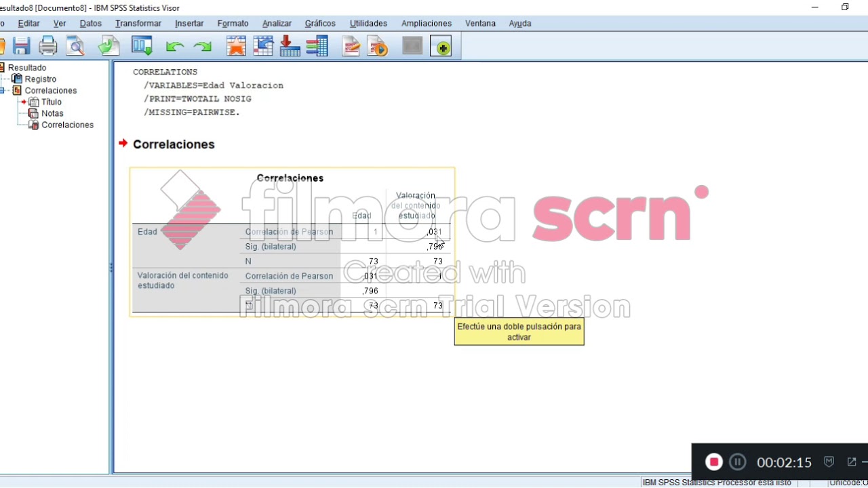Click the Filmora marker shield icon
The width and height of the screenshot is (868, 488).
(x=829, y=462)
